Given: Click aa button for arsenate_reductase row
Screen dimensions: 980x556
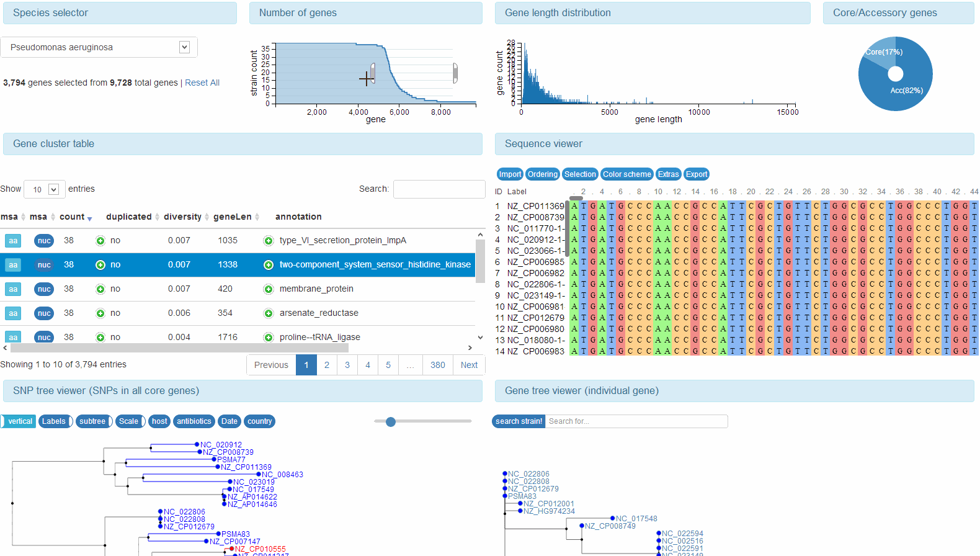Looking at the screenshot, I should (13, 313).
